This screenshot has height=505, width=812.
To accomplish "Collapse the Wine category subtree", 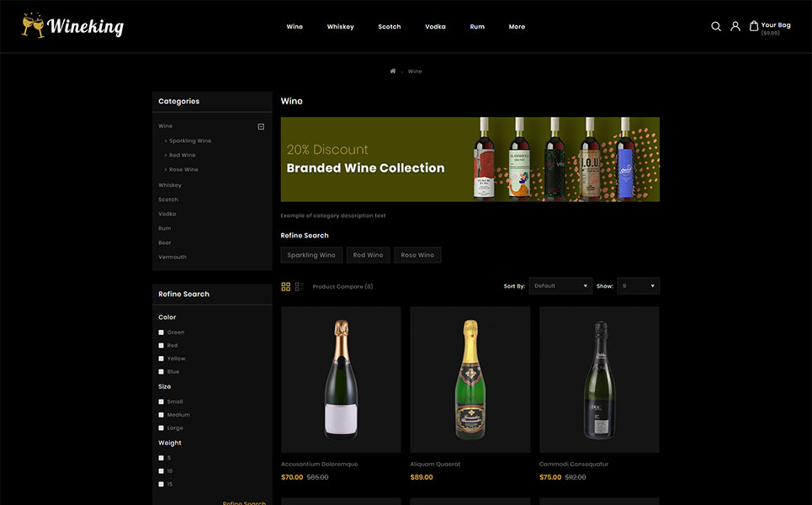I will click(x=261, y=126).
